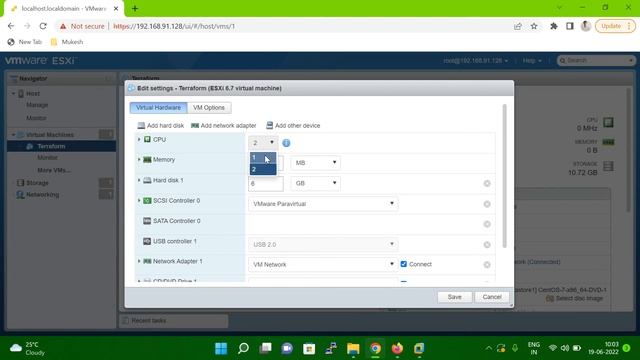Select Host in the Navigator
The image size is (640, 360).
(33, 93)
